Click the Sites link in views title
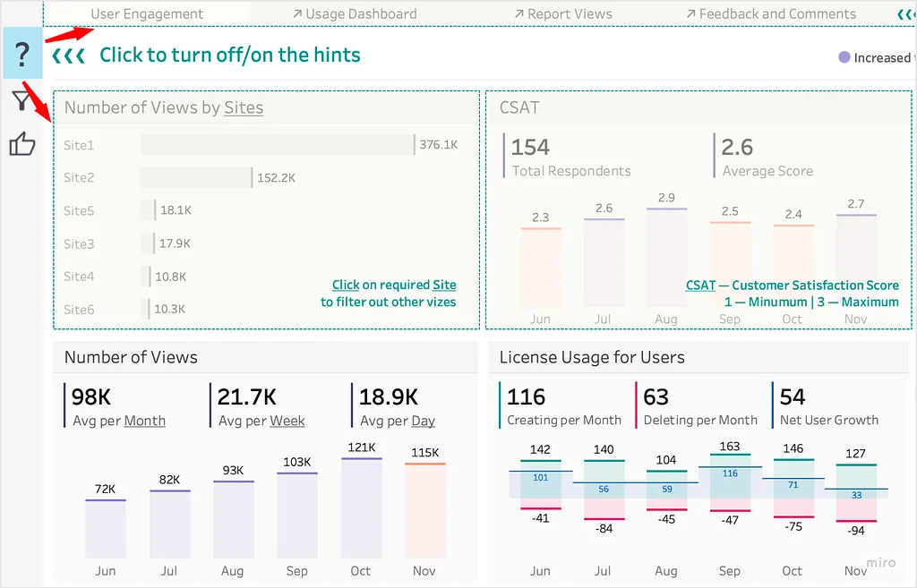917x588 pixels. pyautogui.click(x=244, y=107)
